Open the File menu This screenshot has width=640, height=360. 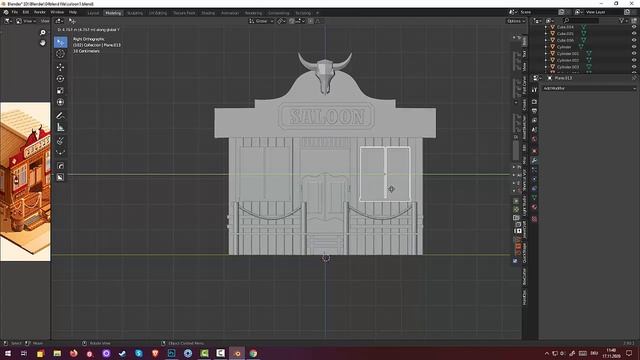(15, 12)
